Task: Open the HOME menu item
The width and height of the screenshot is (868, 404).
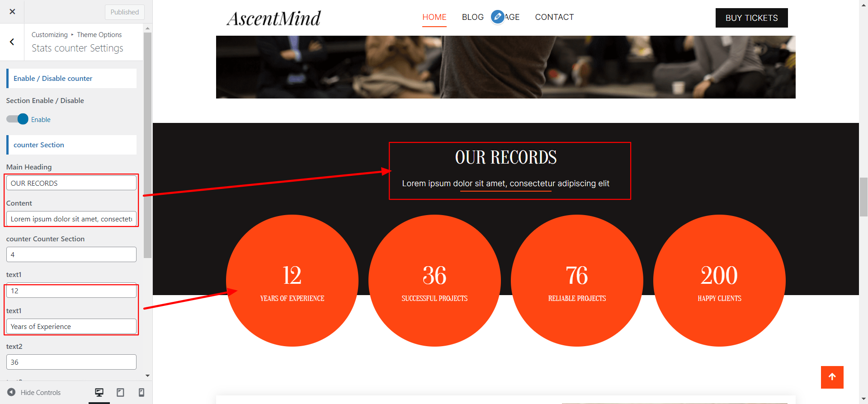Action: (x=434, y=17)
